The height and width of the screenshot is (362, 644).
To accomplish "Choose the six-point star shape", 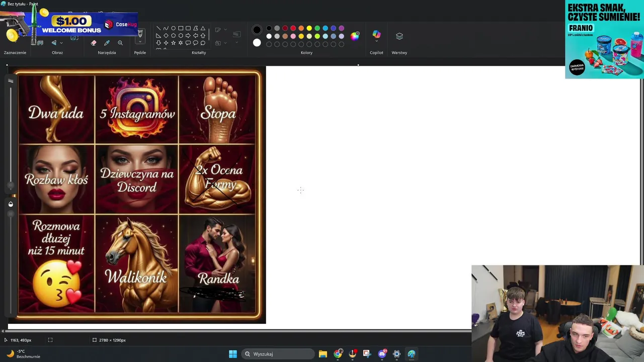I will coord(181,43).
